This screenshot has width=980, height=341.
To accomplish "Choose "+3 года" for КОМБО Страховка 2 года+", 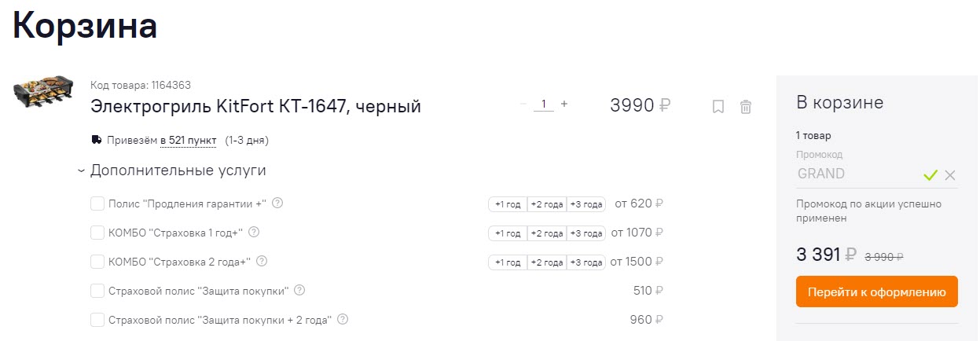I will click(x=586, y=262).
